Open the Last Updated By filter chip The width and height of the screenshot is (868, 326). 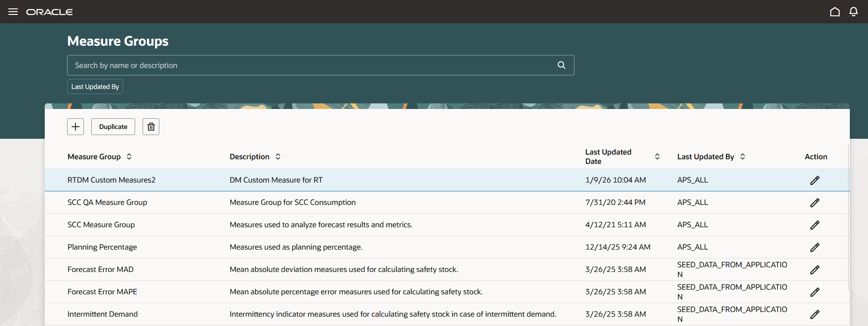95,87
